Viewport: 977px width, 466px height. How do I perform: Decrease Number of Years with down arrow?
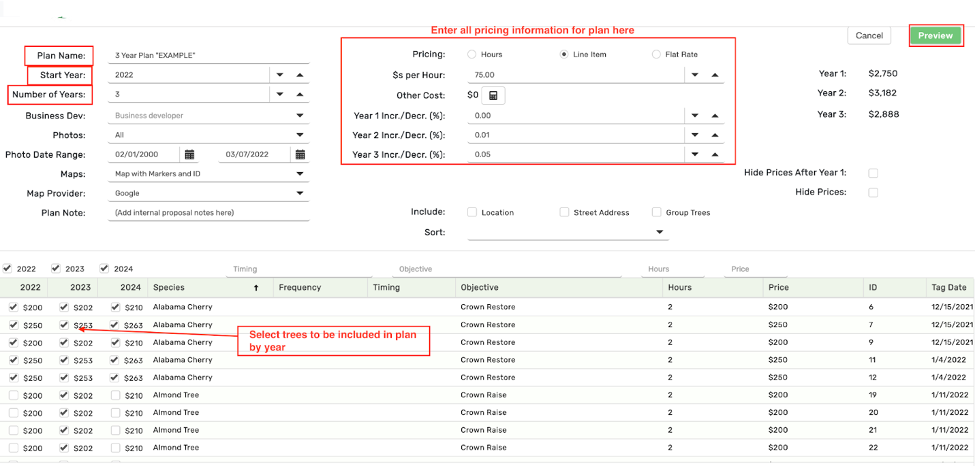click(x=279, y=95)
